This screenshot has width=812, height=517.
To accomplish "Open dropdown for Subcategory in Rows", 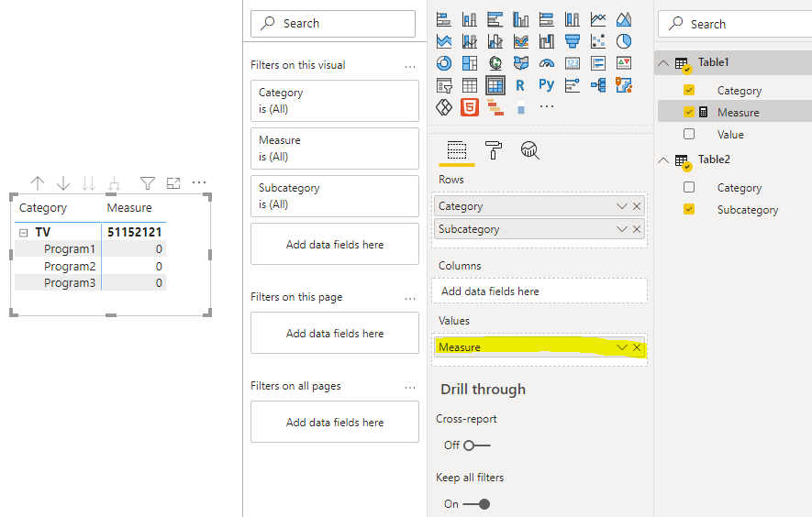I will (622, 229).
